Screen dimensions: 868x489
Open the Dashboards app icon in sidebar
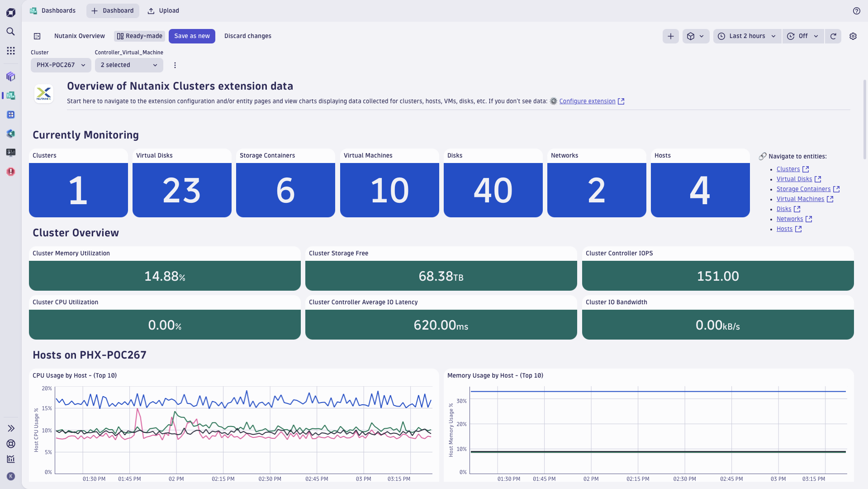pos(11,96)
